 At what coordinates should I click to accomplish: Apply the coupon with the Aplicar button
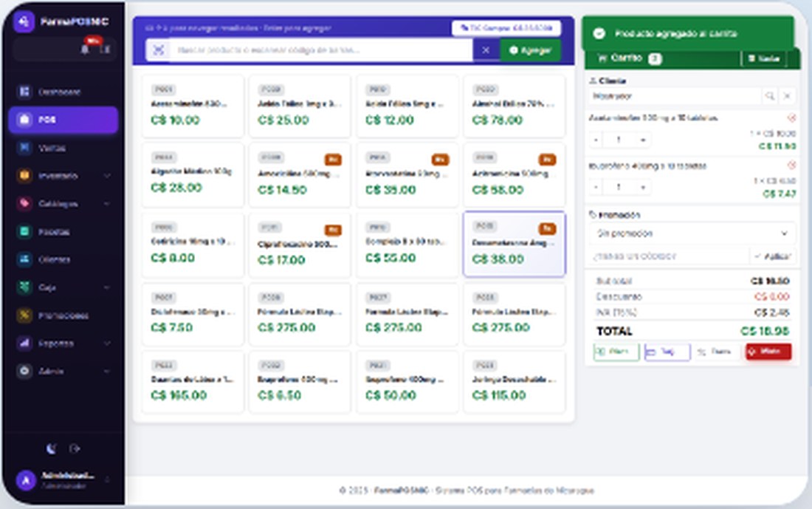772,256
